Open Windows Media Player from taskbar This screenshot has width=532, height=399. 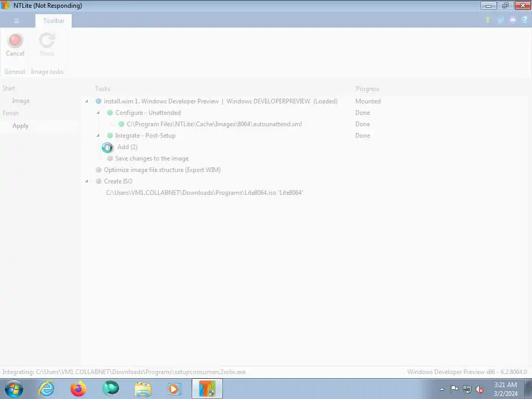[175, 389]
